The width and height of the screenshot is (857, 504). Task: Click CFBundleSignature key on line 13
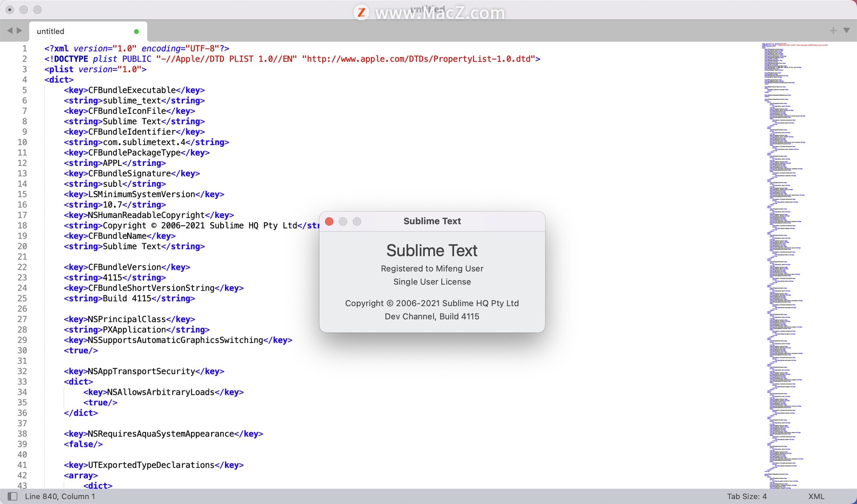tap(129, 174)
